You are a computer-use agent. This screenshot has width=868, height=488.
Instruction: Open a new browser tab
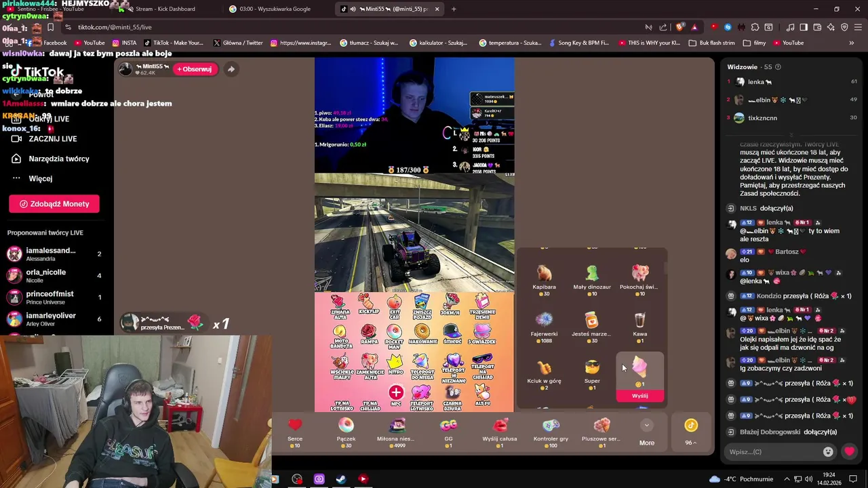454,9
